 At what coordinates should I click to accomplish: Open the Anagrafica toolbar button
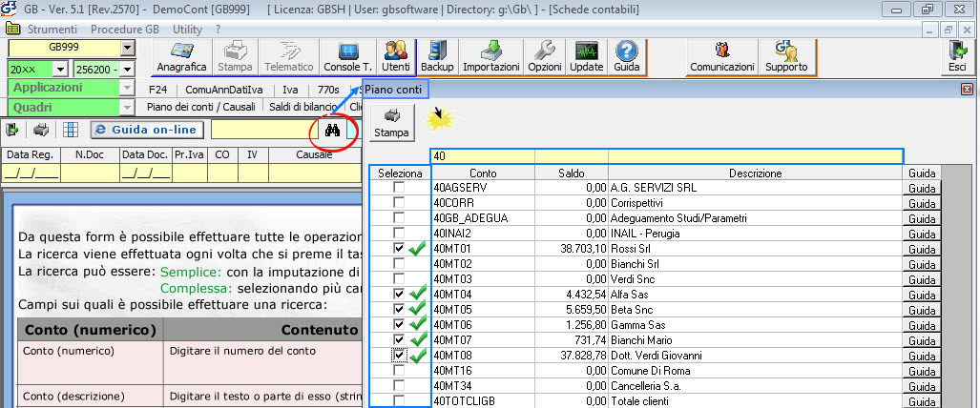[x=181, y=57]
